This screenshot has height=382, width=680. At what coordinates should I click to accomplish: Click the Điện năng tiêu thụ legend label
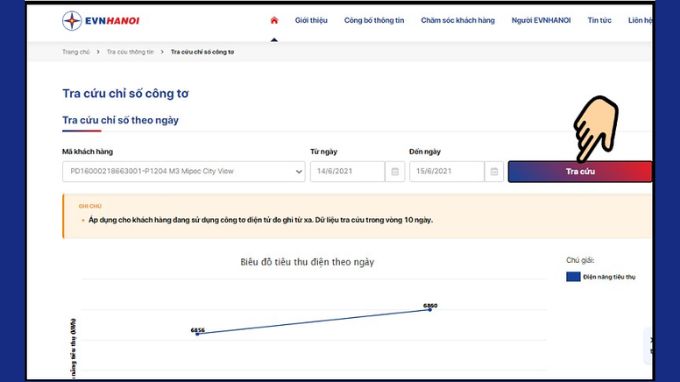[609, 277]
